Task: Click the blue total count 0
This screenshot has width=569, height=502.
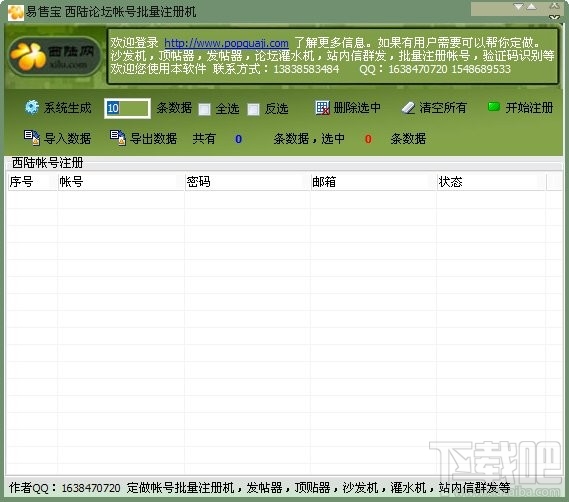Action: pos(238,139)
